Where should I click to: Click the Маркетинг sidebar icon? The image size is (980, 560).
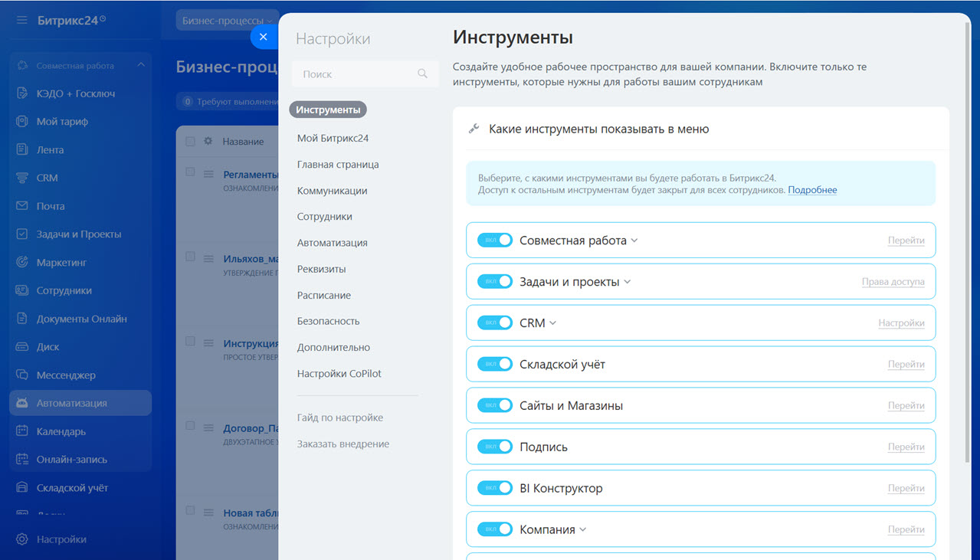(x=22, y=263)
